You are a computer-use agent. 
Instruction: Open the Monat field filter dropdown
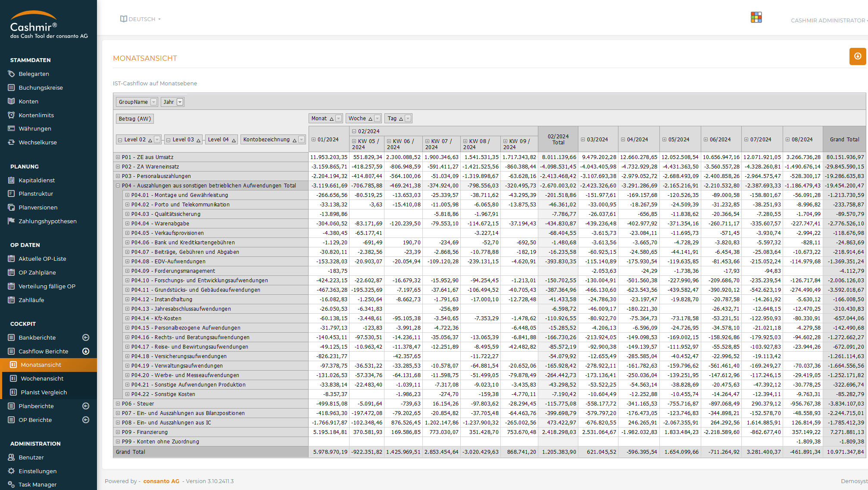tap(339, 119)
